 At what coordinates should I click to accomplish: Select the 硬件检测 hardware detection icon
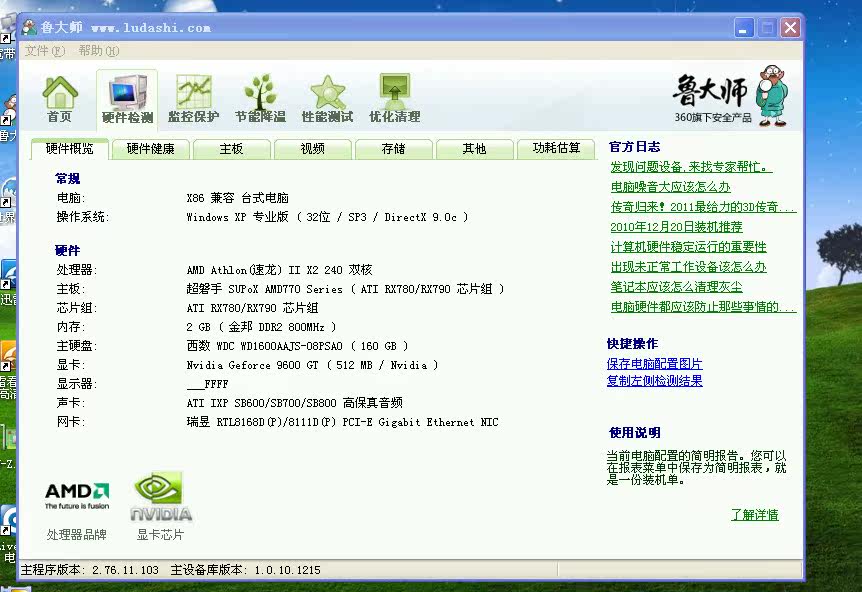[x=127, y=99]
